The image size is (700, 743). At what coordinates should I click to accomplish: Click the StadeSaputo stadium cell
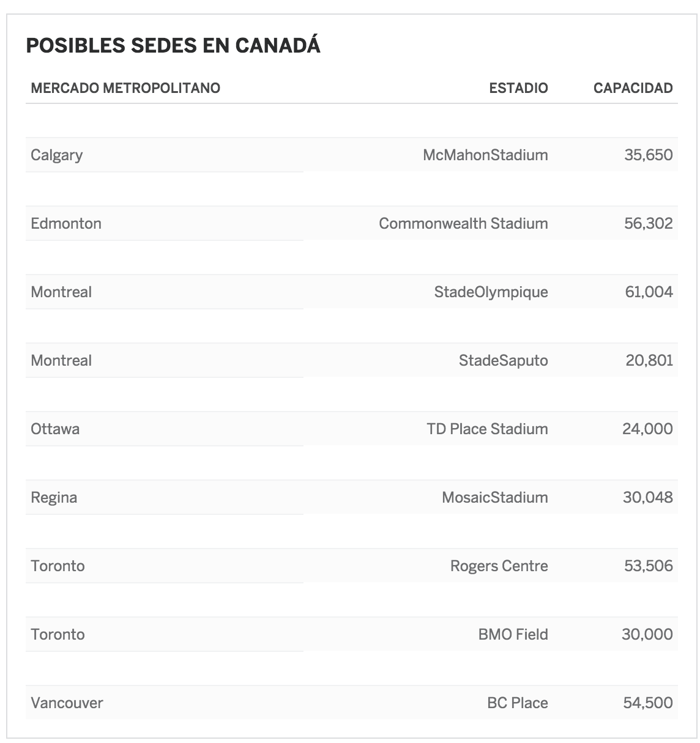click(503, 360)
